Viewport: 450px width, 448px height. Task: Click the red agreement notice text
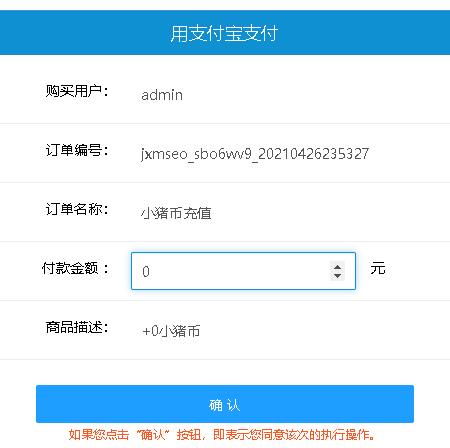(222, 435)
